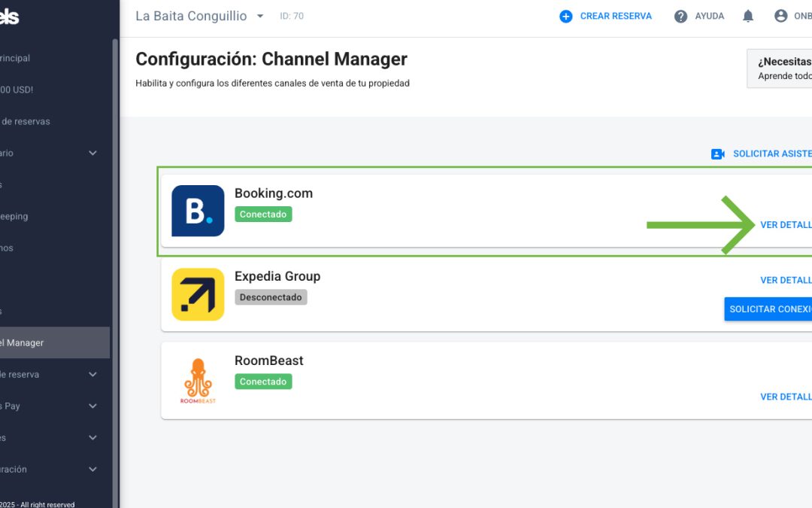Image resolution: width=812 pixels, height=508 pixels.
Task: Click the RoomBeast octopus logo
Action: coord(198,381)
